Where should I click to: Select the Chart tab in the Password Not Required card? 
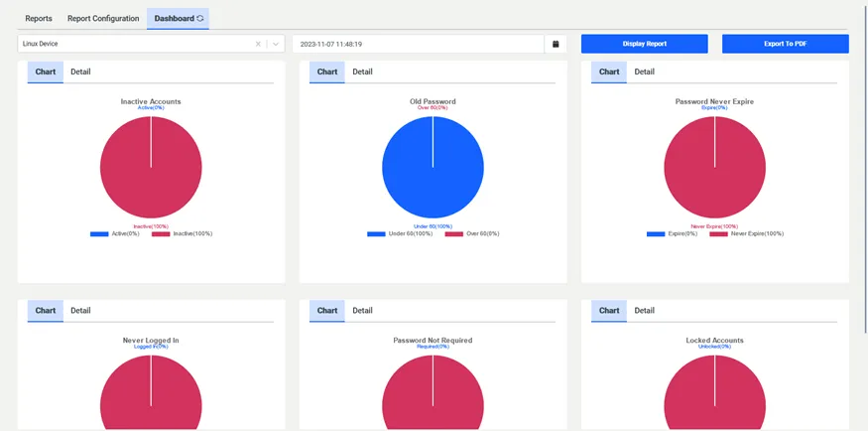click(327, 310)
